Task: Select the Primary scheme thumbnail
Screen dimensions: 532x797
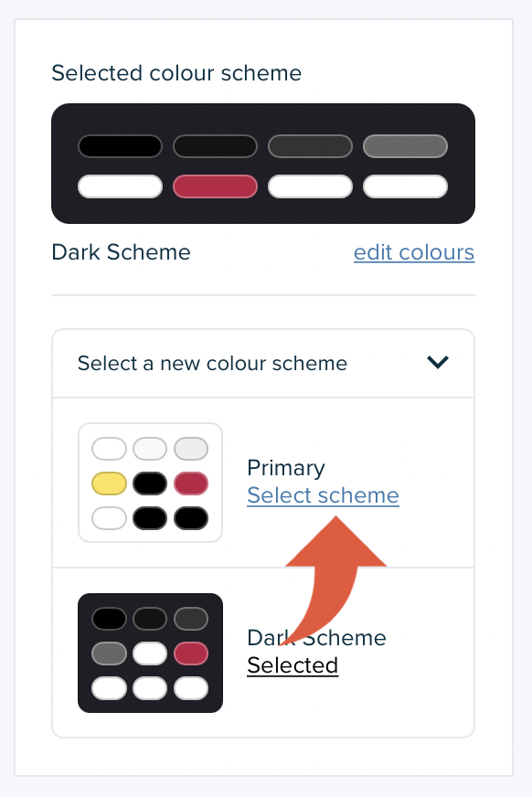Action: click(151, 483)
